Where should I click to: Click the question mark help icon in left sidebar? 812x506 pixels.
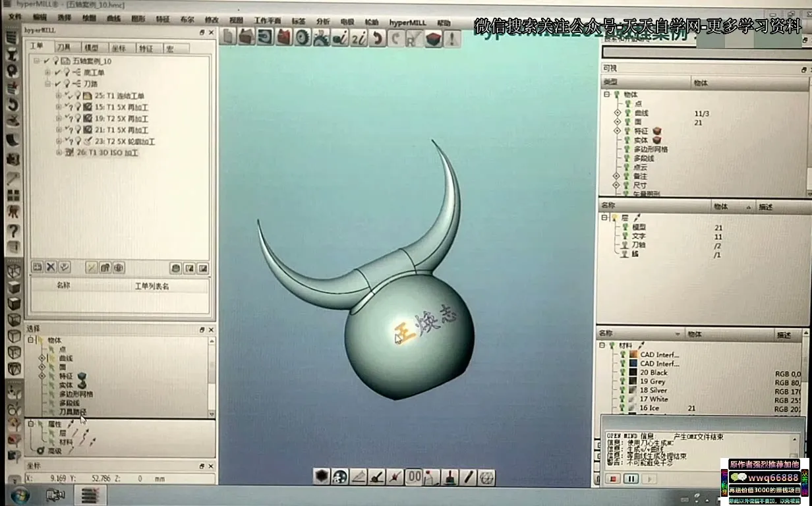click(x=13, y=231)
